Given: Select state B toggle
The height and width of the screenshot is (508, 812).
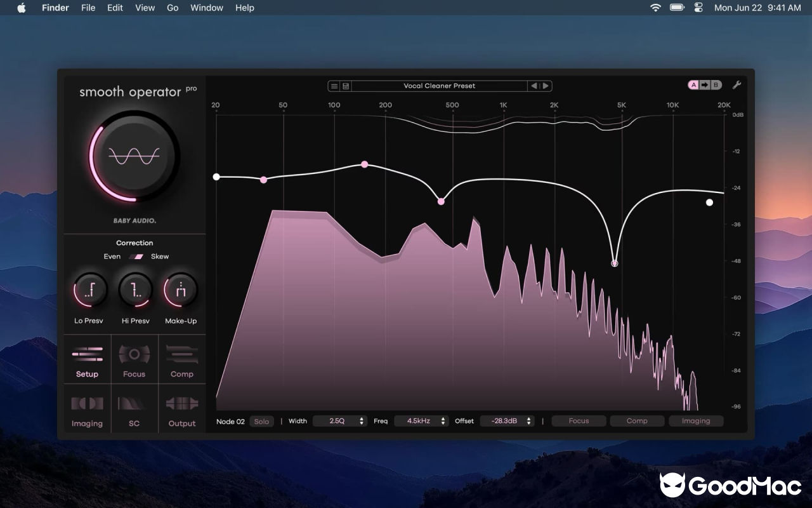Looking at the screenshot, I should click(716, 85).
